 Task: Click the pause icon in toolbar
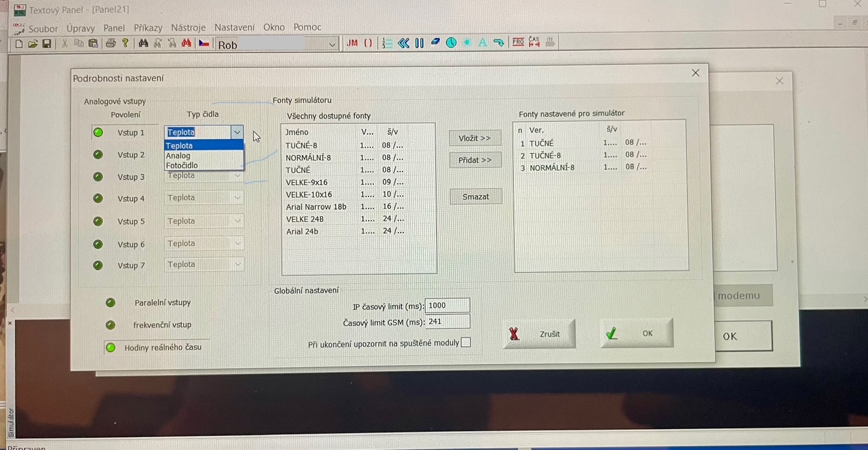(x=419, y=43)
